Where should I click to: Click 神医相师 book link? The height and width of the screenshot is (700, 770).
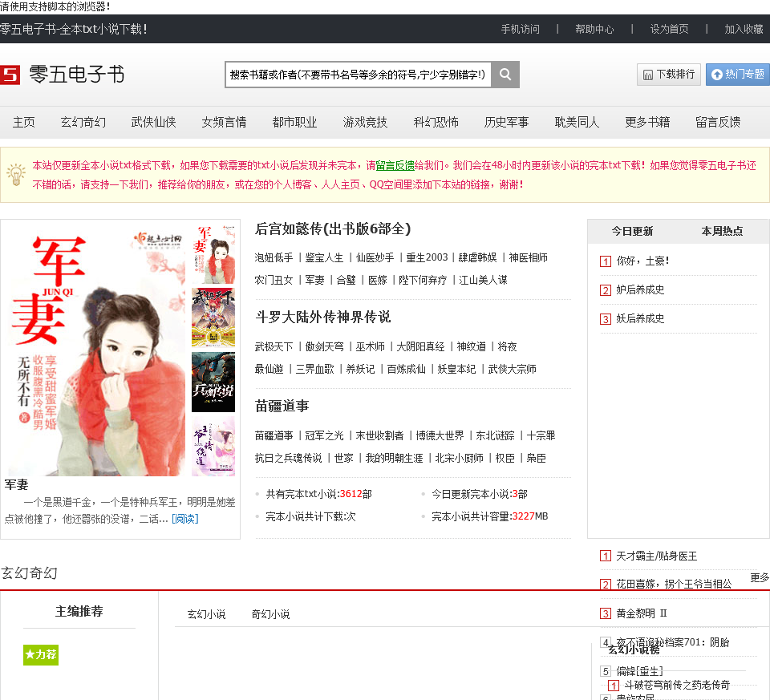click(x=529, y=257)
